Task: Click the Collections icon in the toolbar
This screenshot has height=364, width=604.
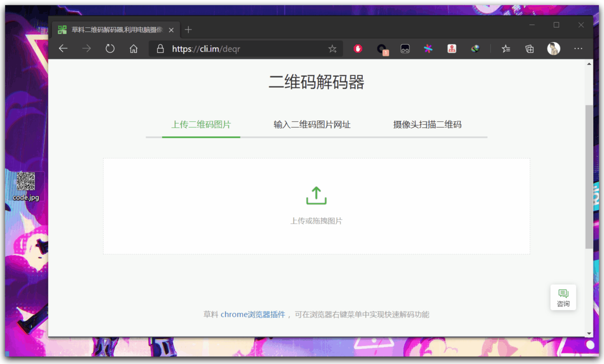Action: tap(529, 48)
